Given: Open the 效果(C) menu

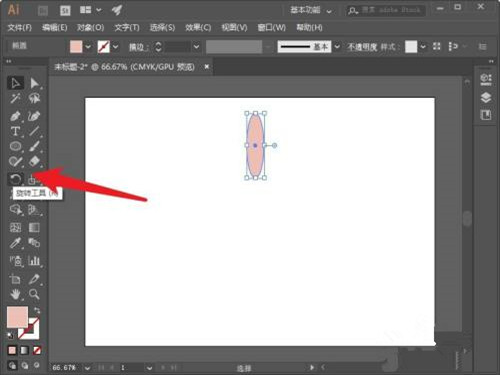Looking at the screenshot, I should tap(198, 28).
